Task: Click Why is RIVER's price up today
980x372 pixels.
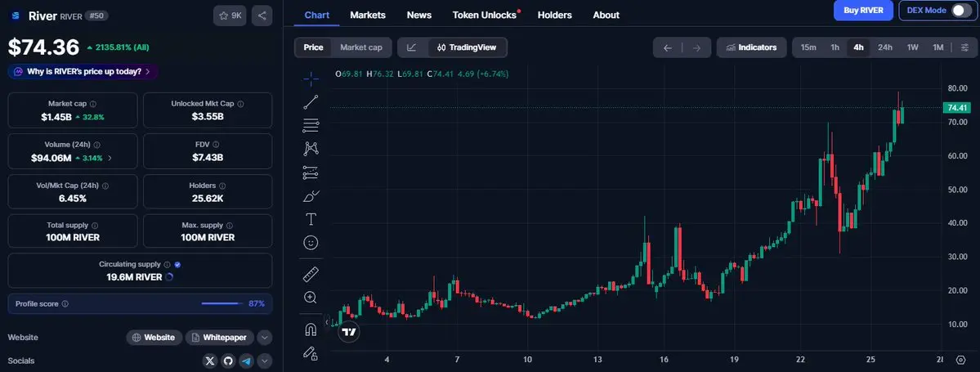Action: pos(83,72)
